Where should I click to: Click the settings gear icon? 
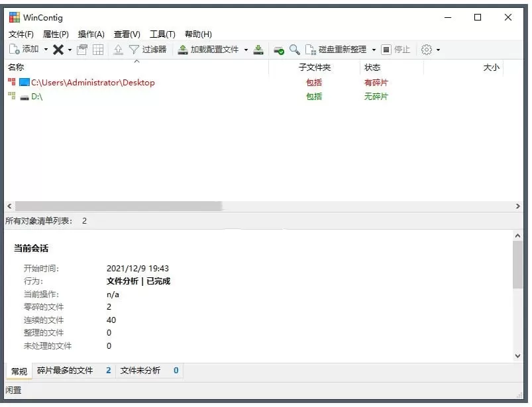[427, 50]
